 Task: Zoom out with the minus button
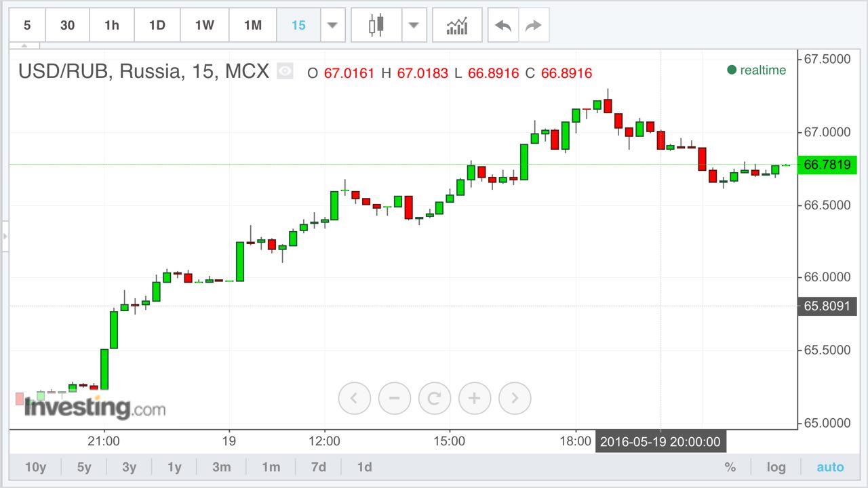coord(395,398)
